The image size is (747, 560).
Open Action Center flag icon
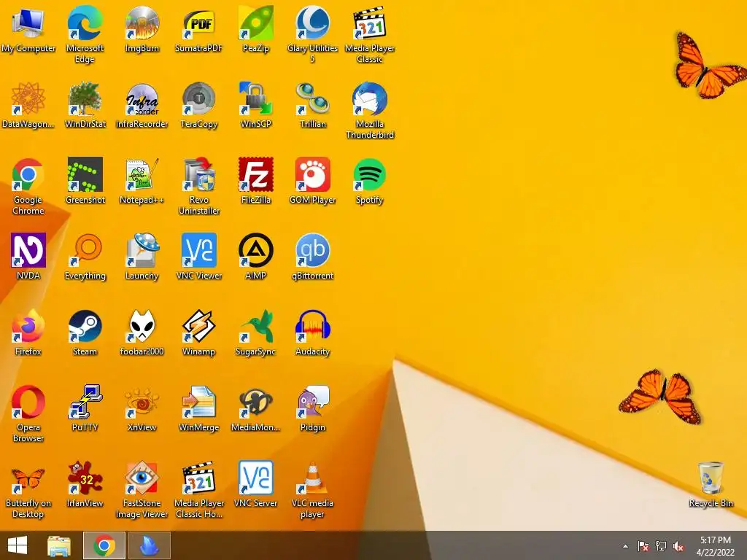643,546
